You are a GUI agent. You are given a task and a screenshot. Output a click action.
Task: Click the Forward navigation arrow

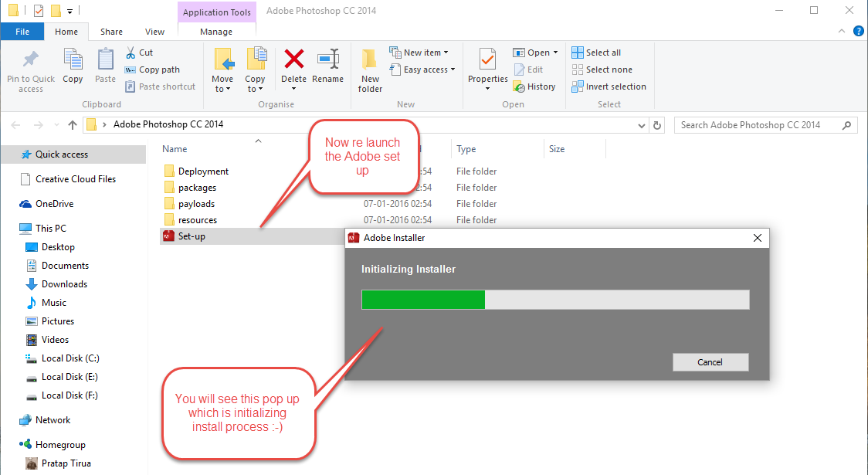coord(38,125)
